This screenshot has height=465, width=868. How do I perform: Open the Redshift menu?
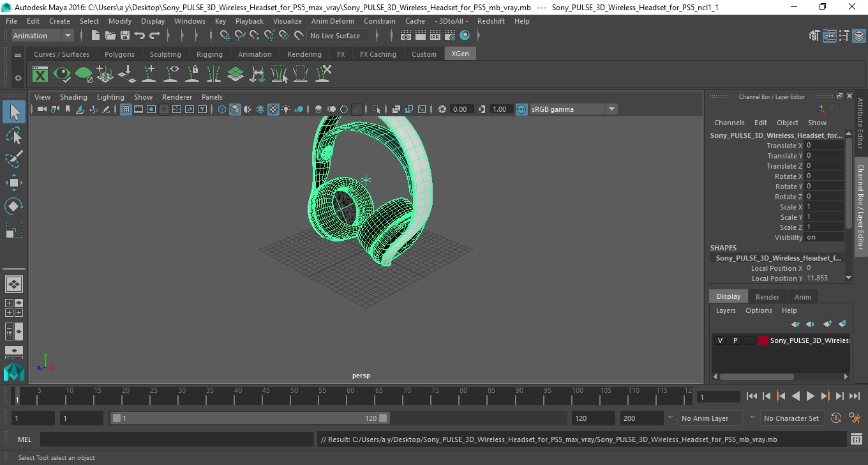[x=491, y=21]
